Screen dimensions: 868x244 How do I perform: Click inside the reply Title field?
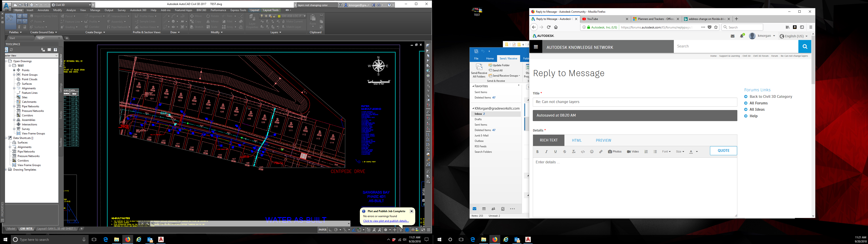click(x=633, y=102)
